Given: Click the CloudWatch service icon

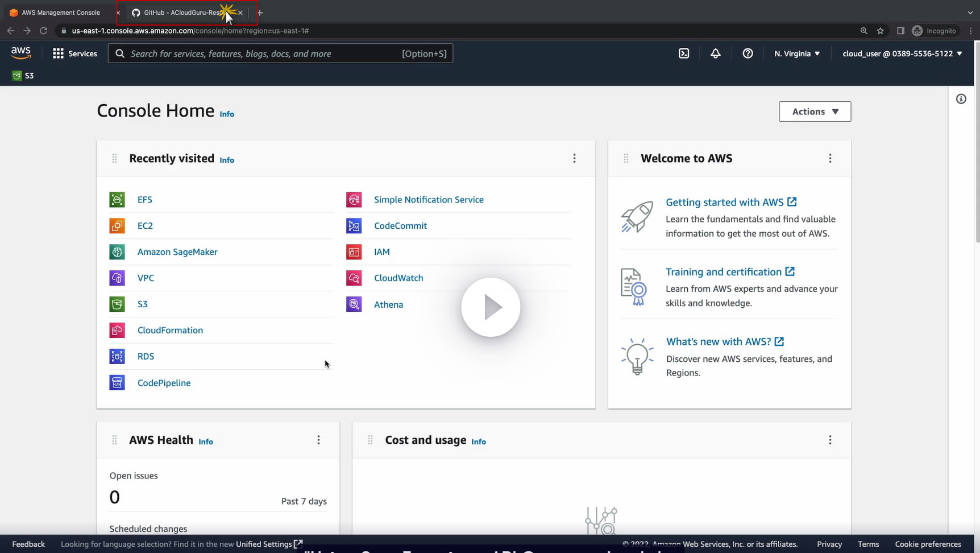Looking at the screenshot, I should (354, 278).
